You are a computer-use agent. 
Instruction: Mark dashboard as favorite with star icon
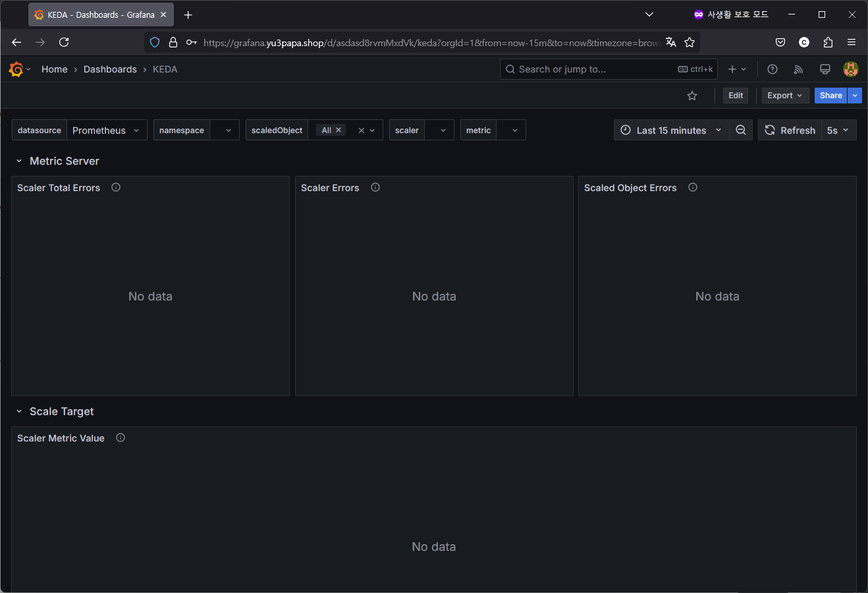(x=692, y=96)
